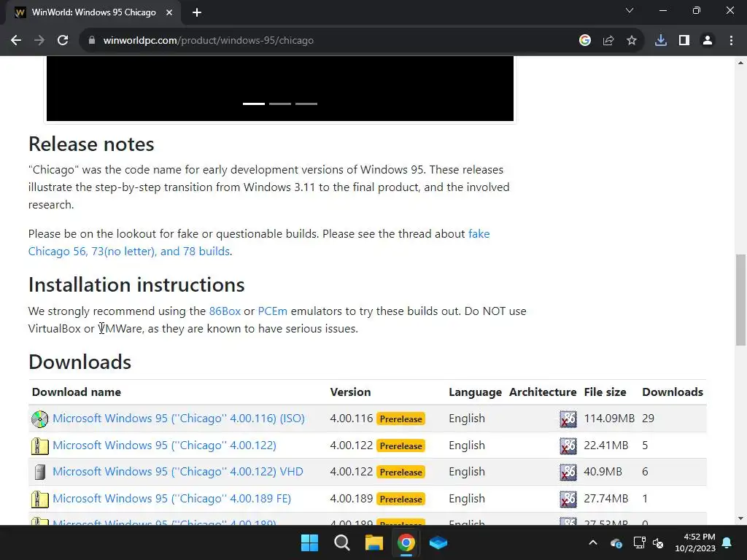Select second carousel slide indicator
The image size is (747, 560).
pos(279,104)
